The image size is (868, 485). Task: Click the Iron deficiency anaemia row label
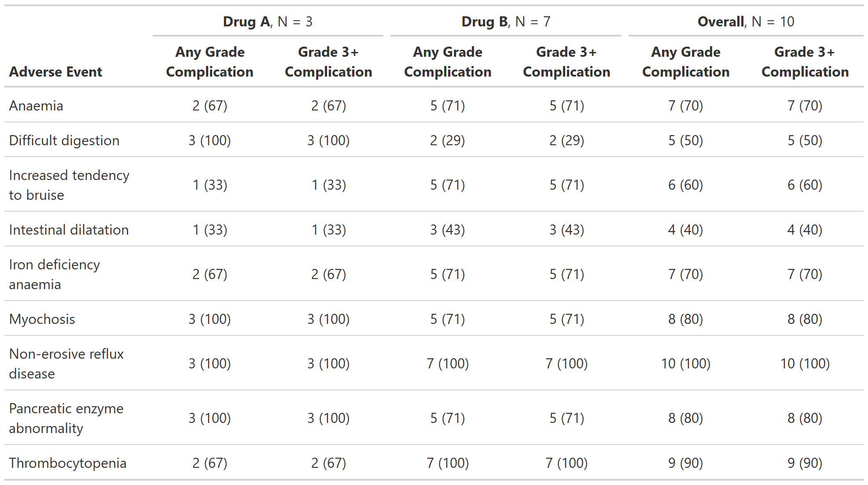55,274
